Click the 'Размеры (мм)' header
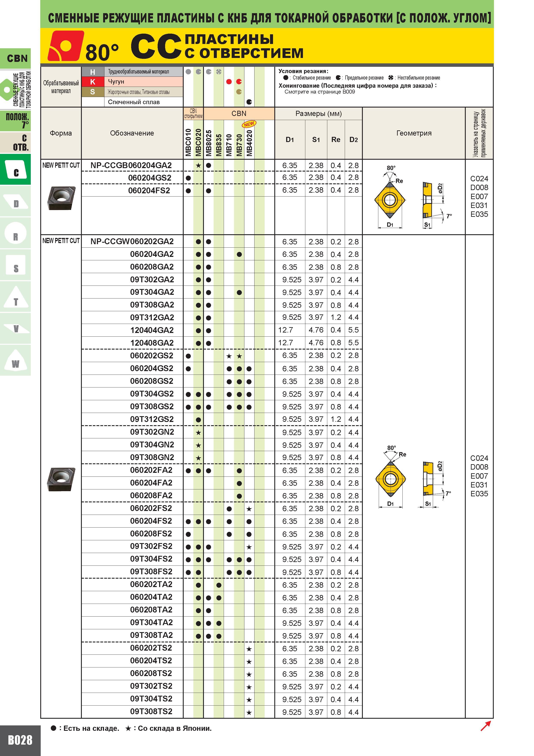534x756 pixels. tap(318, 114)
